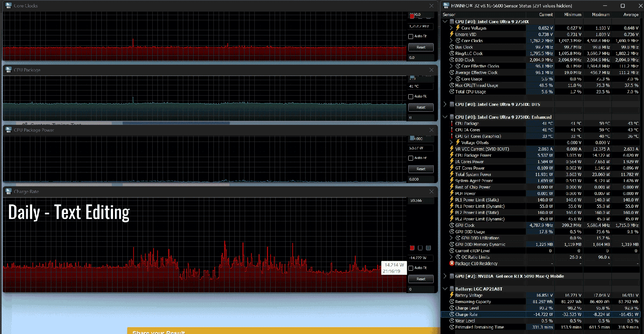Viewport: 644px width, 334px height.
Task: Click the thermometer icon beside CPU Package temperature
Action: pyautogui.click(x=452, y=123)
